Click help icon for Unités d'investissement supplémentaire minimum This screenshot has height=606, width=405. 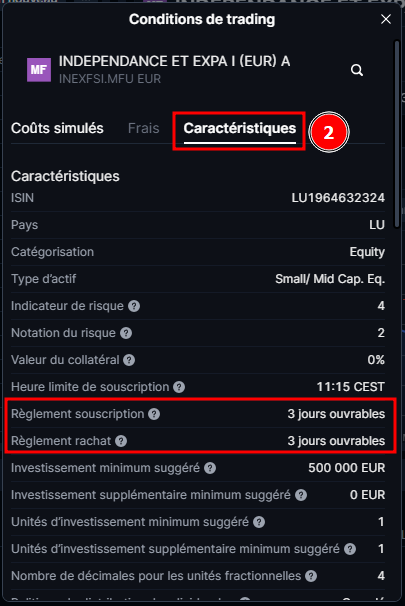pos(350,549)
